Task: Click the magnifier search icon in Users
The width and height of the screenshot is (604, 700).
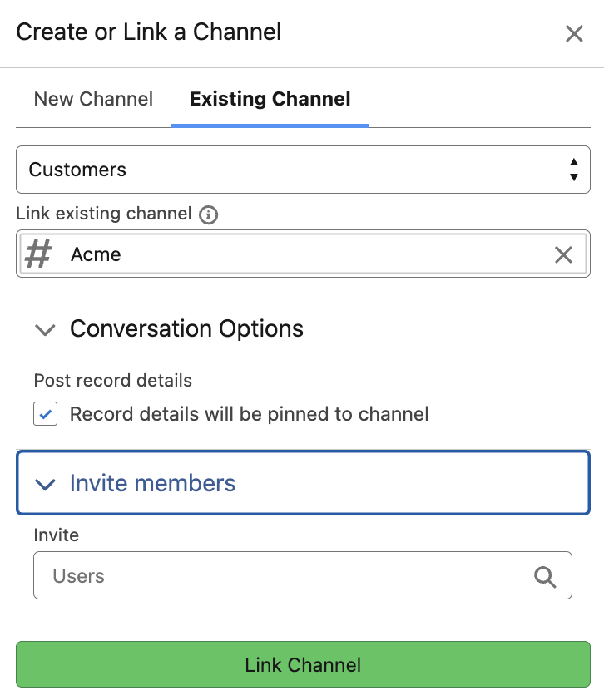Action: [545, 576]
